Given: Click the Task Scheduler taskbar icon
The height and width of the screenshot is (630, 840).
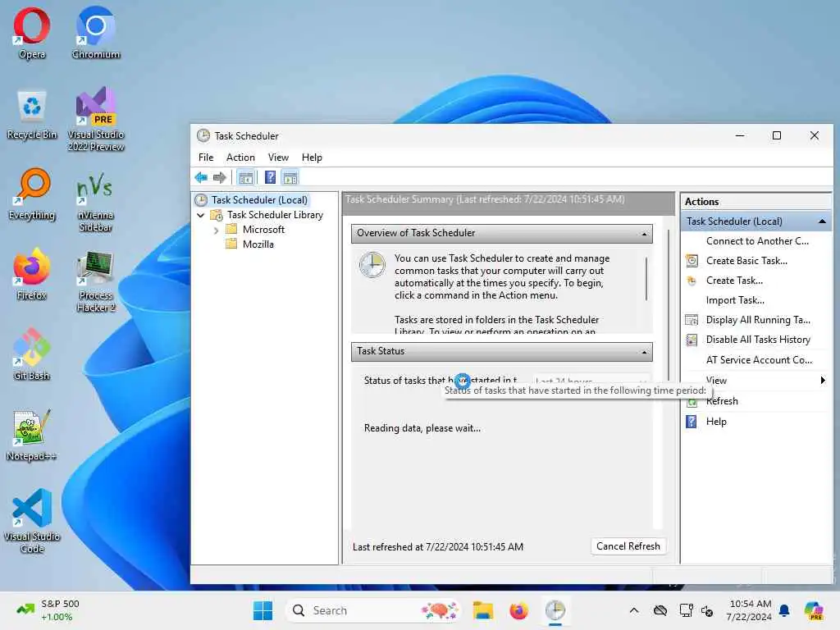Looking at the screenshot, I should click(555, 610).
